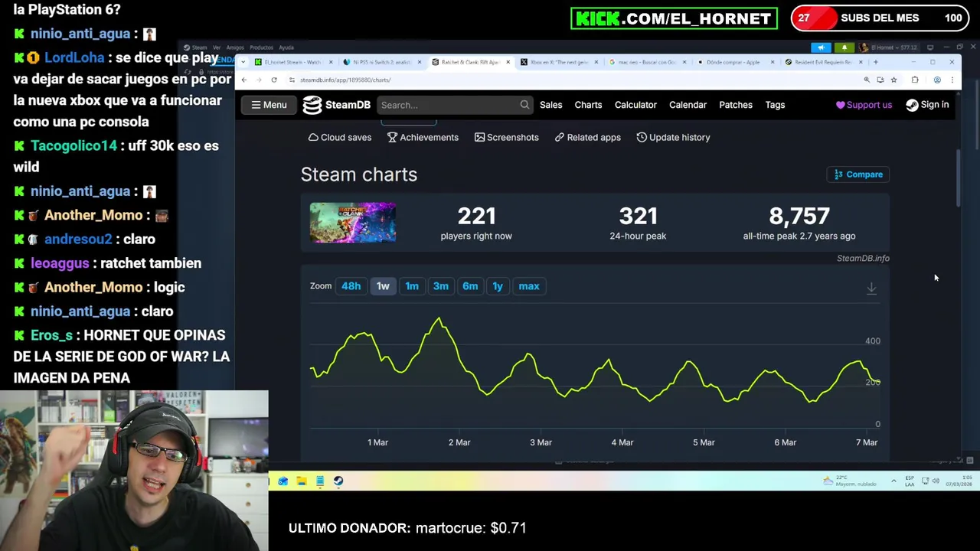Screen dimensions: 980x551
Task: Open the Tags page
Action: point(775,105)
